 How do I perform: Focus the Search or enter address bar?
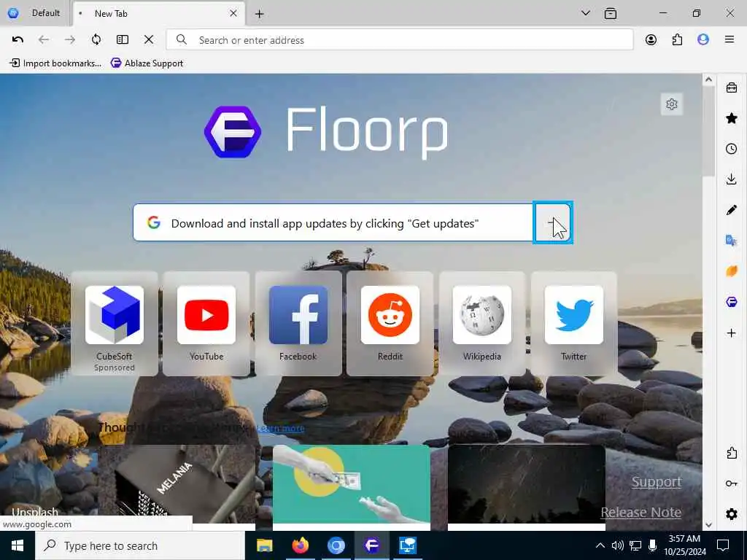pyautogui.click(x=400, y=39)
